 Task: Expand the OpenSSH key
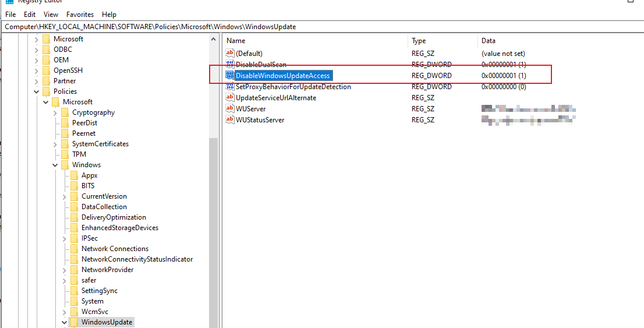point(36,70)
